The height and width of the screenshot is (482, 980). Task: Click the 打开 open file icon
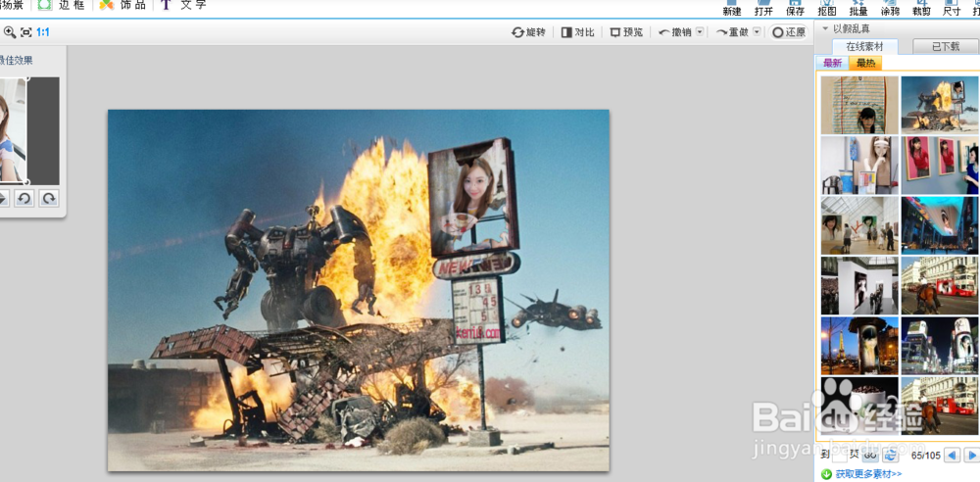[763, 8]
